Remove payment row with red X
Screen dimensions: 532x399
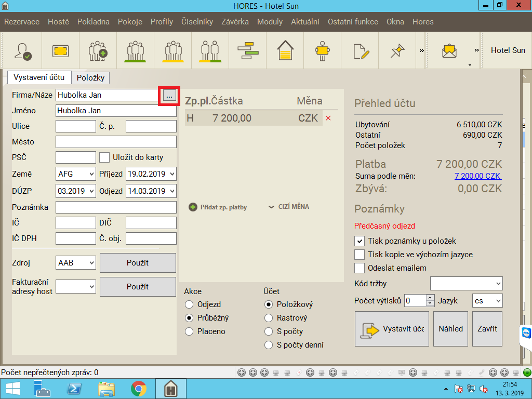tap(328, 118)
